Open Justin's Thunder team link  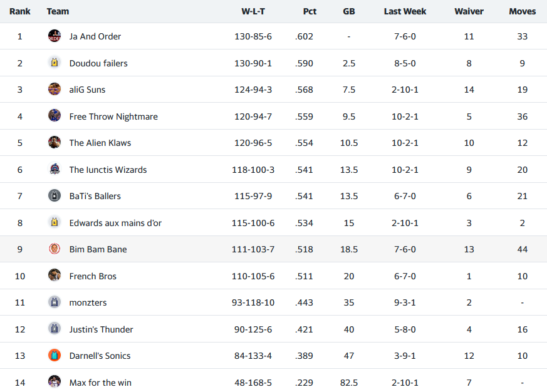pos(101,329)
